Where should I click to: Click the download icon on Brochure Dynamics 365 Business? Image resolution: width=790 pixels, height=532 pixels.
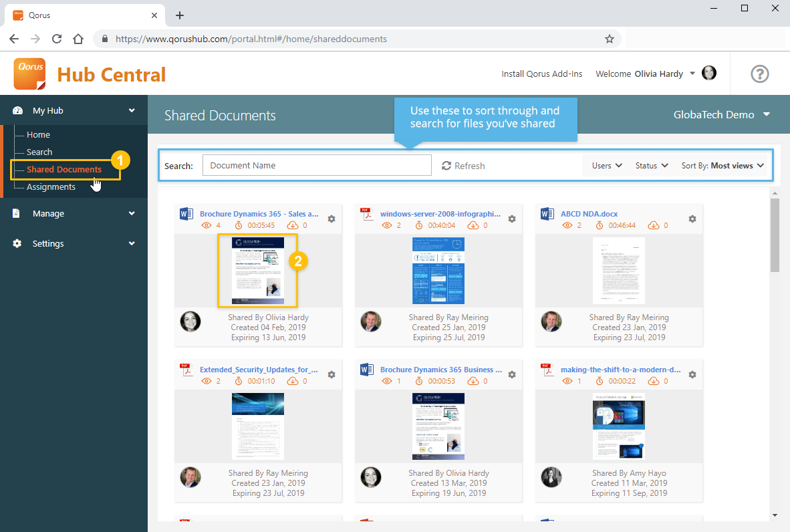click(473, 381)
